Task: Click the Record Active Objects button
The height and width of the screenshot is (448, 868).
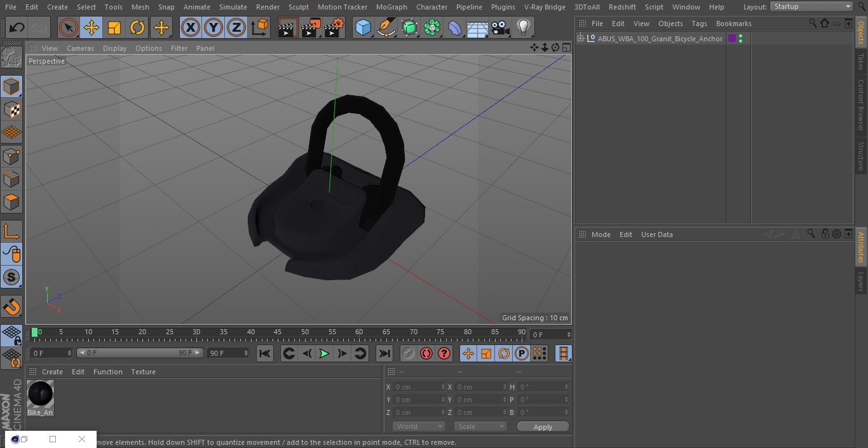Action: point(409,353)
